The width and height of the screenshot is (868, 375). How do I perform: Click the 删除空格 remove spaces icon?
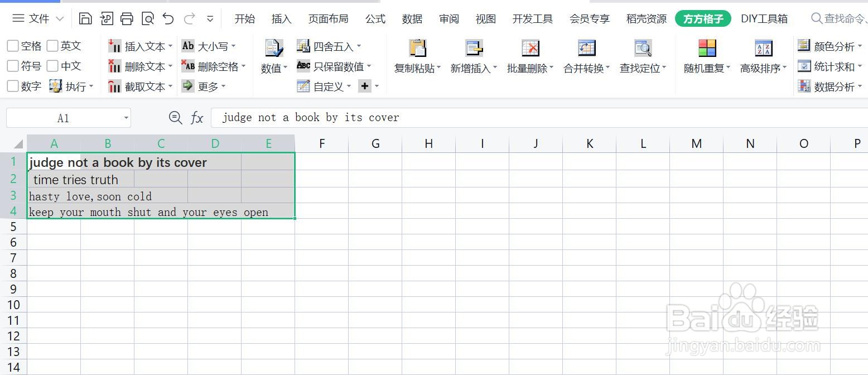(188, 66)
